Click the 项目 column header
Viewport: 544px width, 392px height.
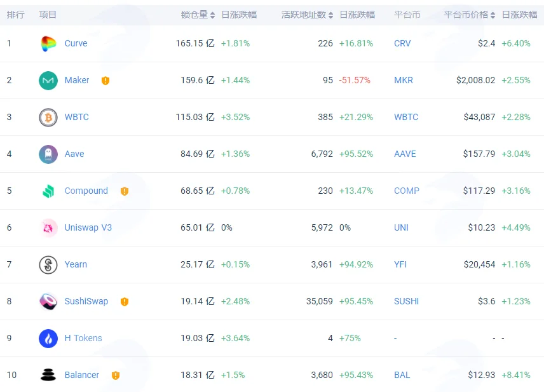tap(48, 15)
